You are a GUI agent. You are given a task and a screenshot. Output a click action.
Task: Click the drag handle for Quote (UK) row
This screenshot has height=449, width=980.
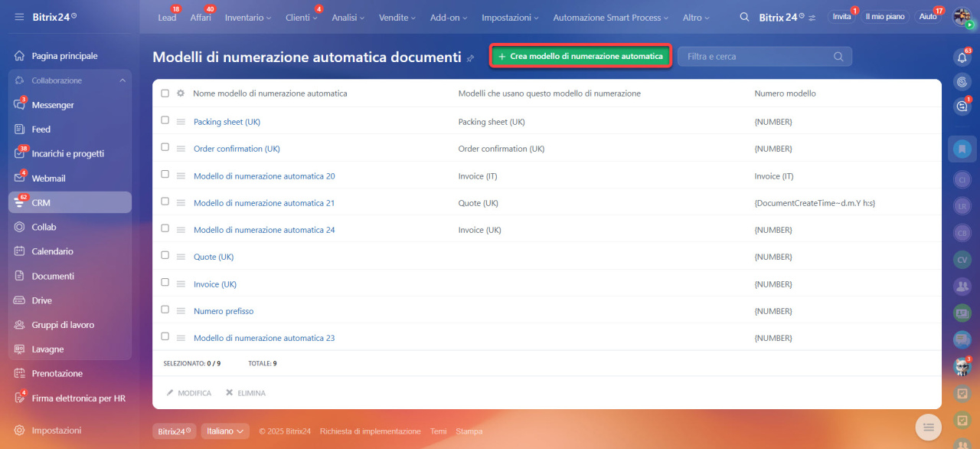[x=181, y=257]
